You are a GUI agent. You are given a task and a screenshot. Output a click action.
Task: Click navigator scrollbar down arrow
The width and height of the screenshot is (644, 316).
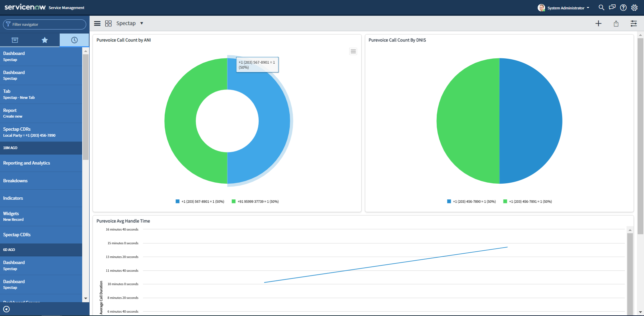coord(86,298)
